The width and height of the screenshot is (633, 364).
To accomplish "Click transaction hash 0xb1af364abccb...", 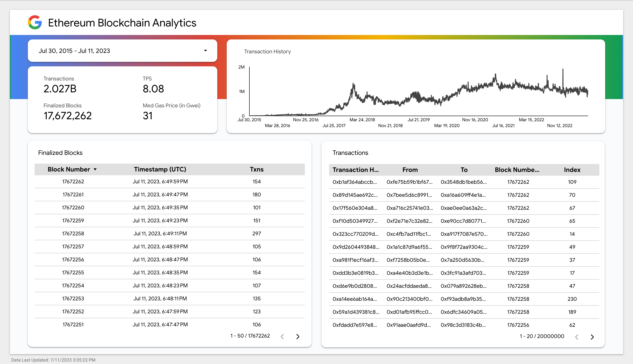I will click(354, 182).
